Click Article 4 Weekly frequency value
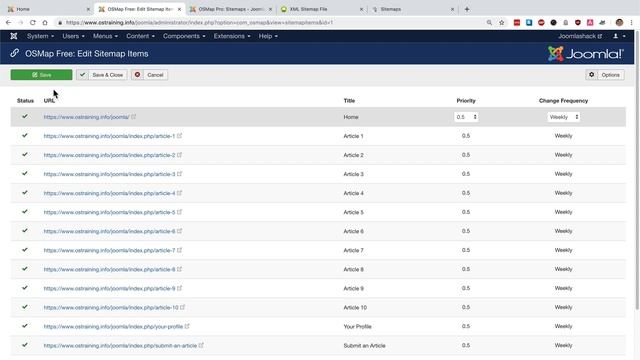The image size is (640, 360). click(563, 193)
